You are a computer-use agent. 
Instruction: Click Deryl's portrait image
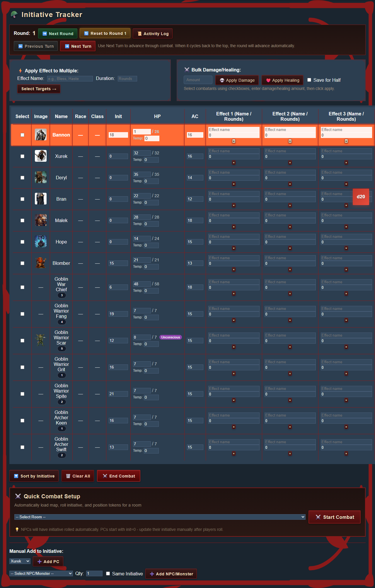(41, 178)
